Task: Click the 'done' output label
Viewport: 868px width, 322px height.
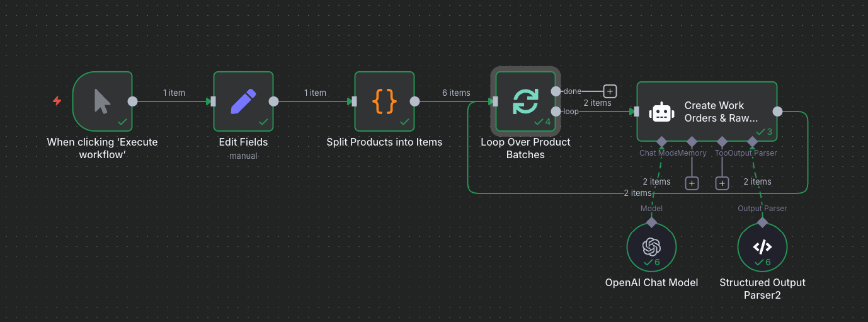Action: pyautogui.click(x=572, y=91)
